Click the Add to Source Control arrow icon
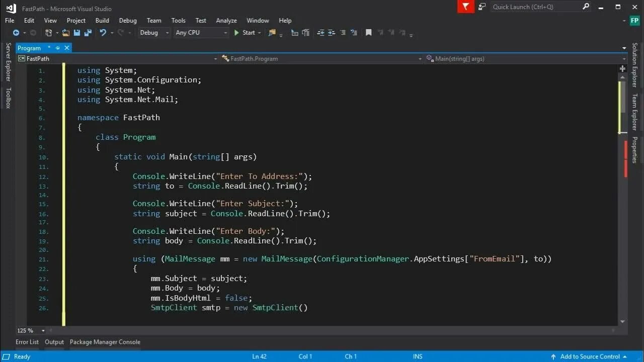The width and height of the screenshot is (644, 362). click(x=553, y=357)
